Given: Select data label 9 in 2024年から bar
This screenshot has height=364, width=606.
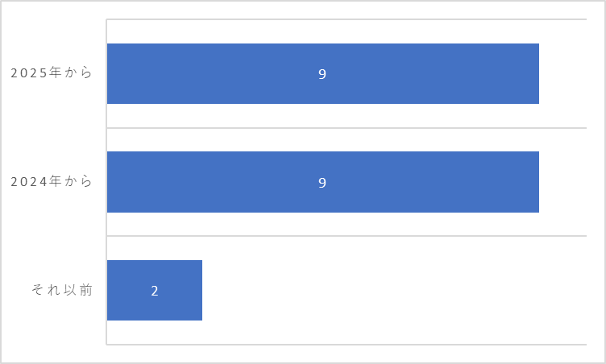Looking at the screenshot, I should 322,182.
